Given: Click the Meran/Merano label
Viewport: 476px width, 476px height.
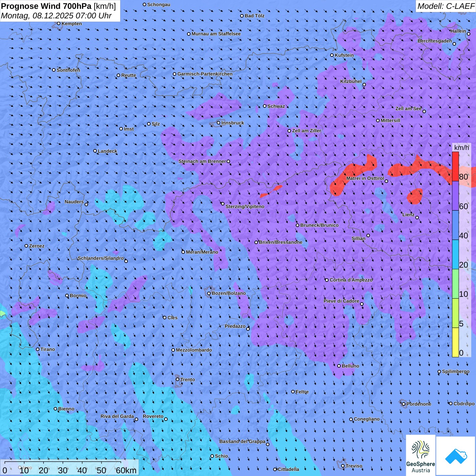Looking at the screenshot, I should coord(202,252).
